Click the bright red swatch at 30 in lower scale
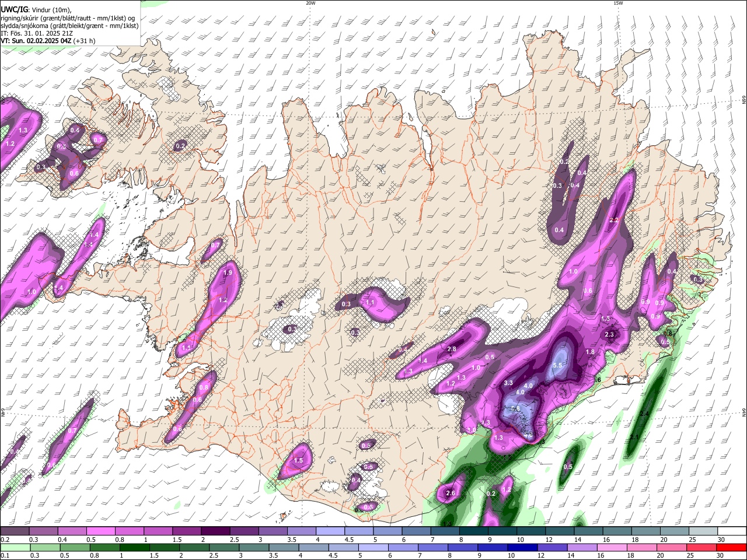 point(732,547)
